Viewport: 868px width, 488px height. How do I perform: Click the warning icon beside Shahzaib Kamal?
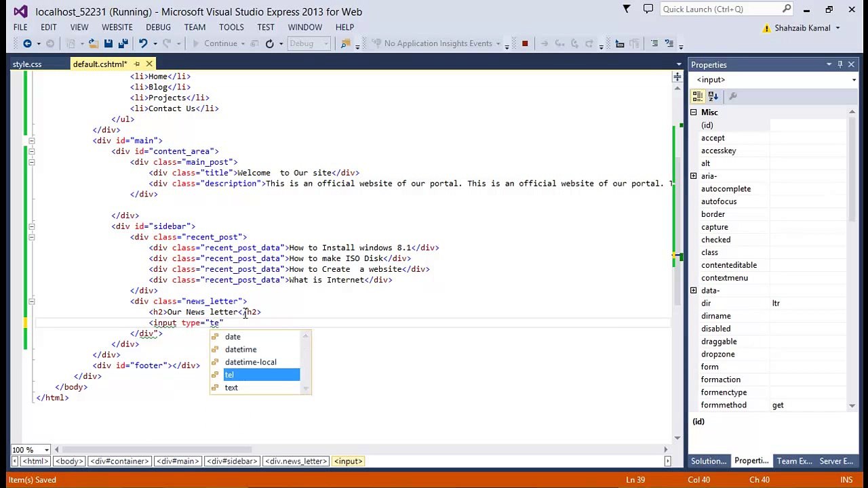[x=766, y=28]
